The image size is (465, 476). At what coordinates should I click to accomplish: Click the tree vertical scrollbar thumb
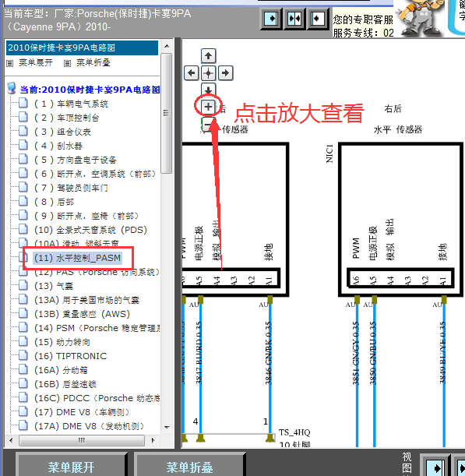click(x=166, y=113)
